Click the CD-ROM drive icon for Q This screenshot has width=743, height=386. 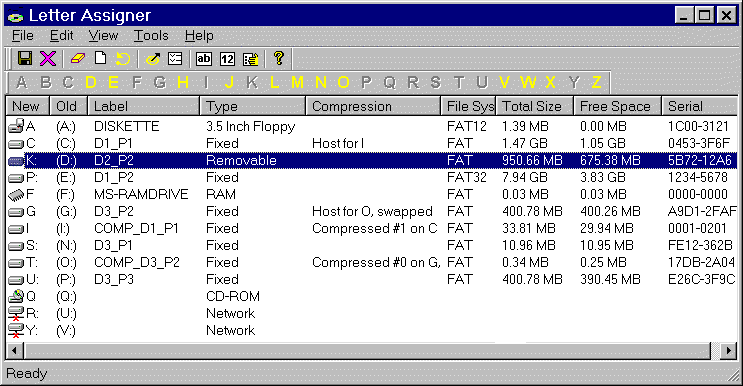[x=16, y=296]
